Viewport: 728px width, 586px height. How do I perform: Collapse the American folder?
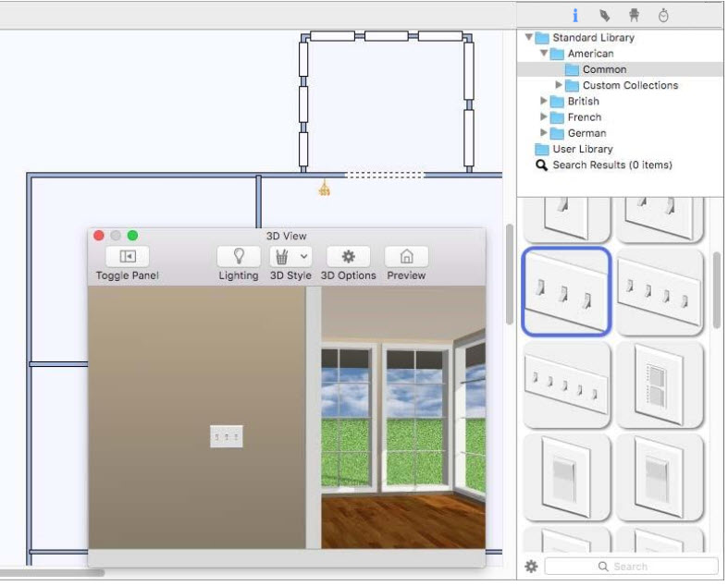(x=544, y=54)
